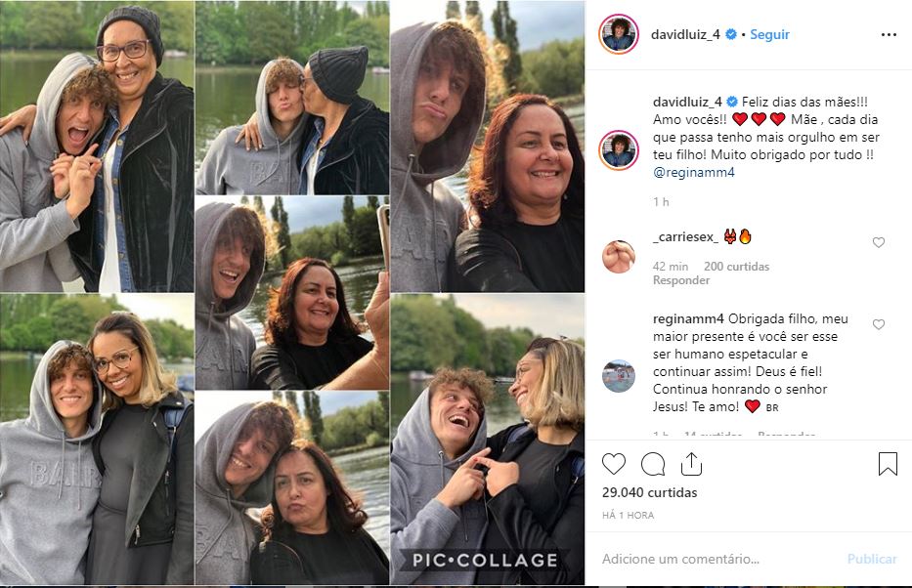Open the 29.040 curtidas likes list

[650, 495]
